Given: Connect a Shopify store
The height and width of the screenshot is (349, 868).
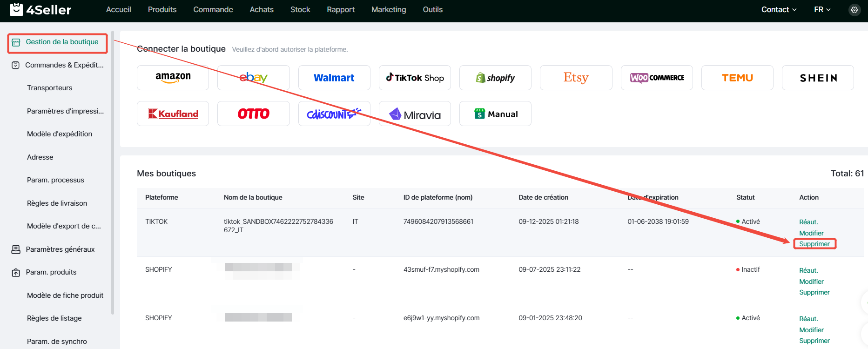Looking at the screenshot, I should pos(495,78).
